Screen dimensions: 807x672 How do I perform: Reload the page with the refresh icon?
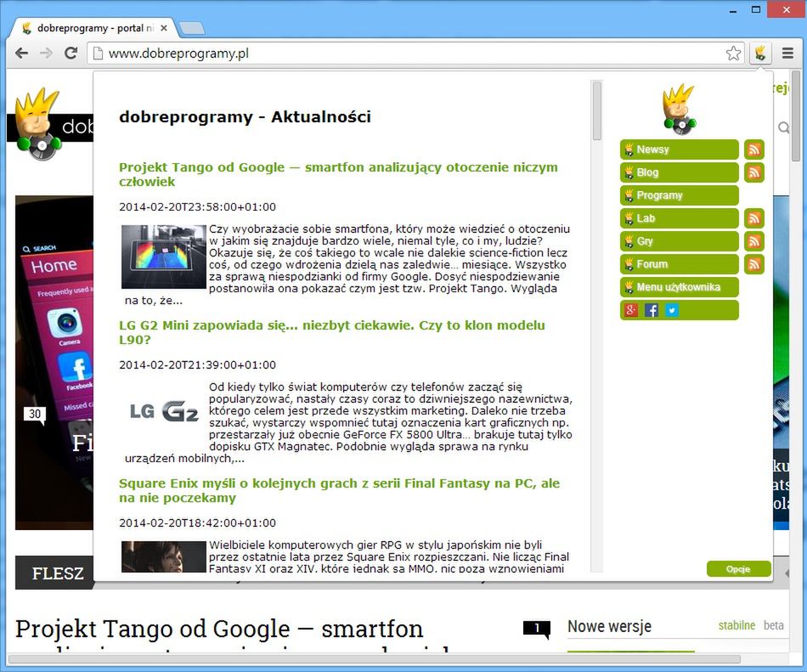click(x=71, y=53)
